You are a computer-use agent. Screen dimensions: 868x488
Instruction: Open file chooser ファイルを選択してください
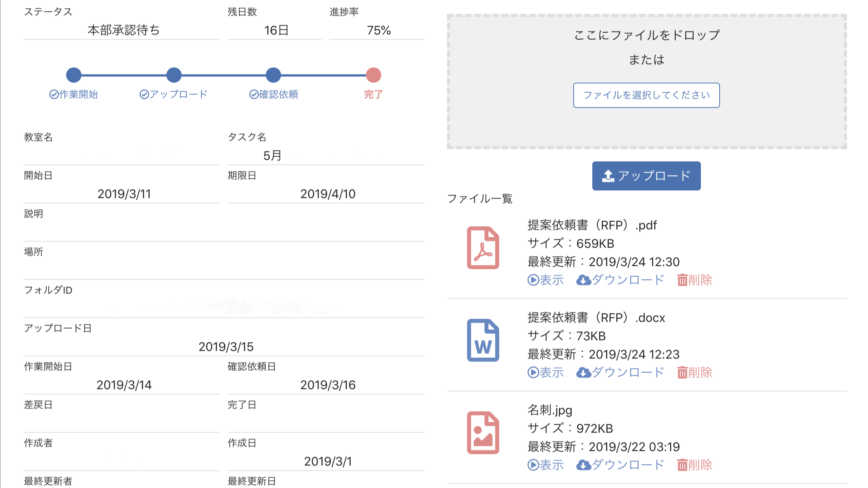coord(646,95)
